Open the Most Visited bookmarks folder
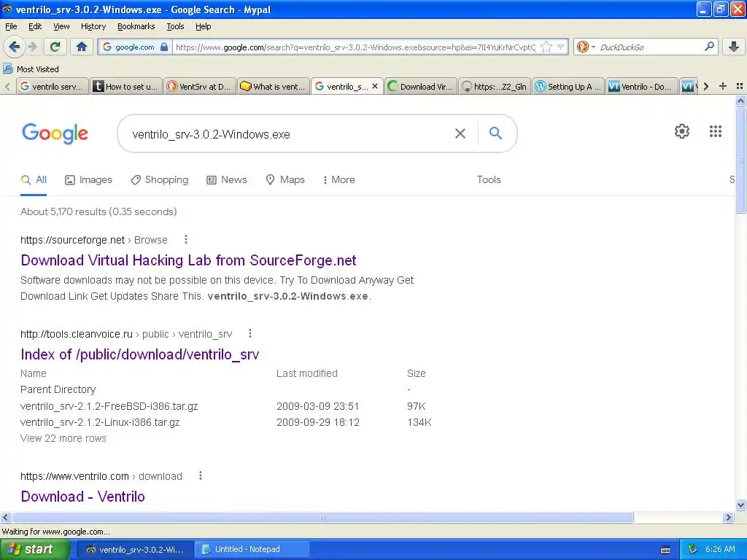 tap(31, 69)
